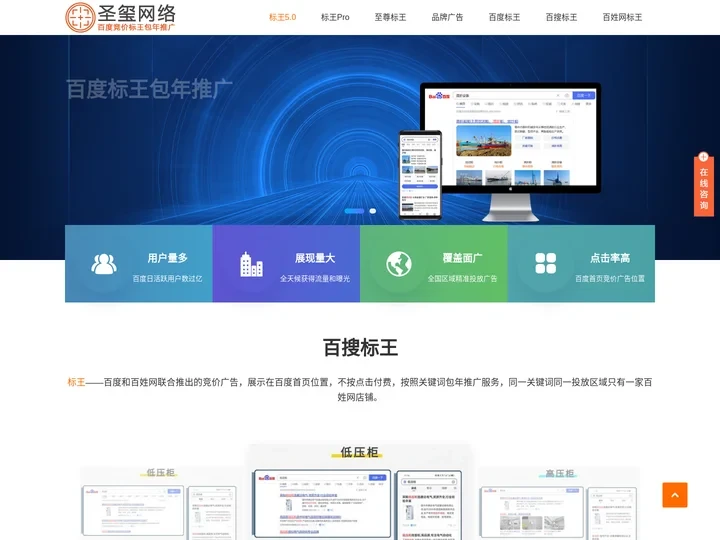Click the users icon in 用户量多 card
Viewport: 720px width, 540px height.
(104, 264)
